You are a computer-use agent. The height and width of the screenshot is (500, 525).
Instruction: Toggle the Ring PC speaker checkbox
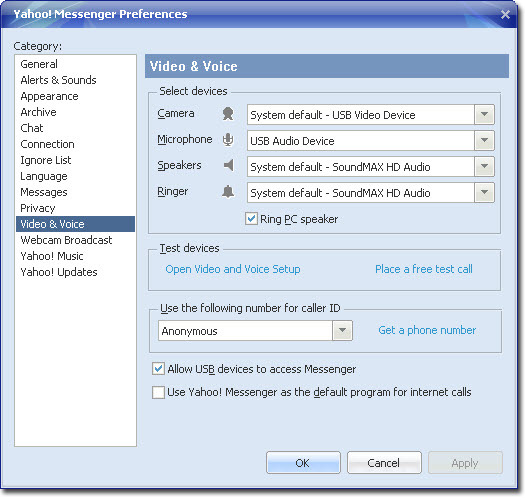tap(251, 219)
